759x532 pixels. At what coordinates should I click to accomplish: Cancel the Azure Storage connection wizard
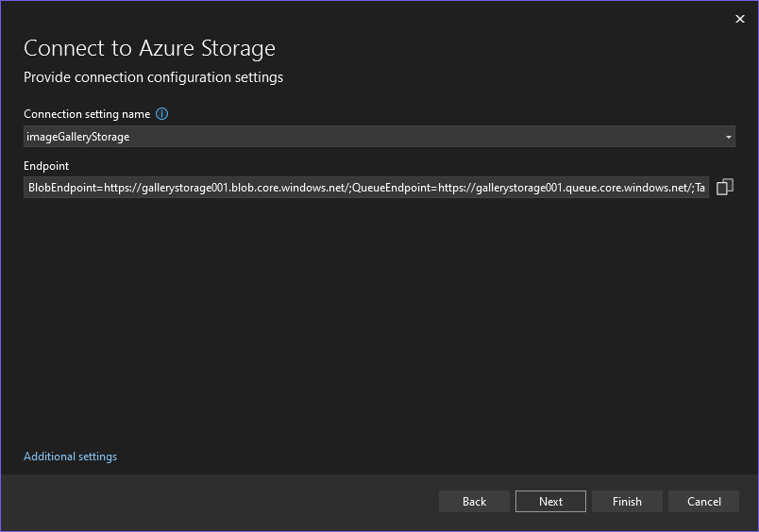coord(704,502)
